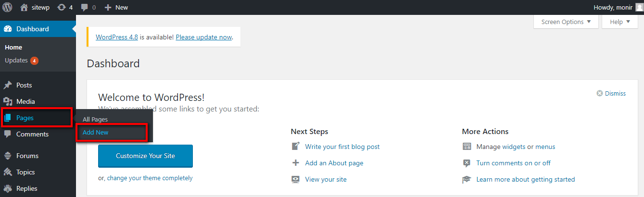Select Add New in the Pages submenu
This screenshot has width=644, height=197.
tap(96, 132)
